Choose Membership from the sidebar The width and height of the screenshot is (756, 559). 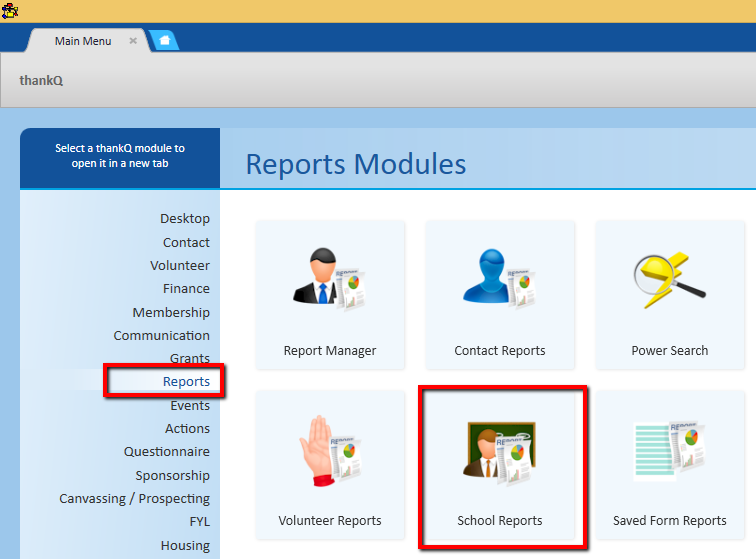pyautogui.click(x=171, y=312)
